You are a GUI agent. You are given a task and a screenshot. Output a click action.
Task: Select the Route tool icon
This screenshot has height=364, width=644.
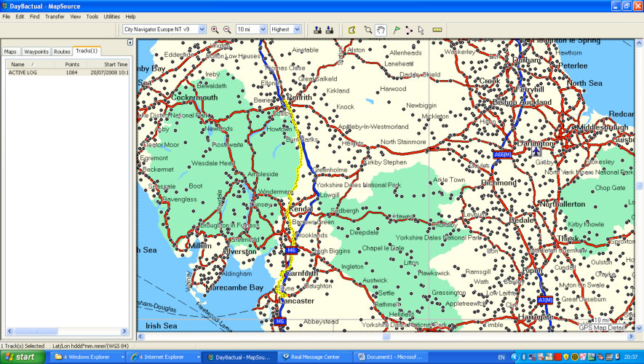(x=409, y=30)
